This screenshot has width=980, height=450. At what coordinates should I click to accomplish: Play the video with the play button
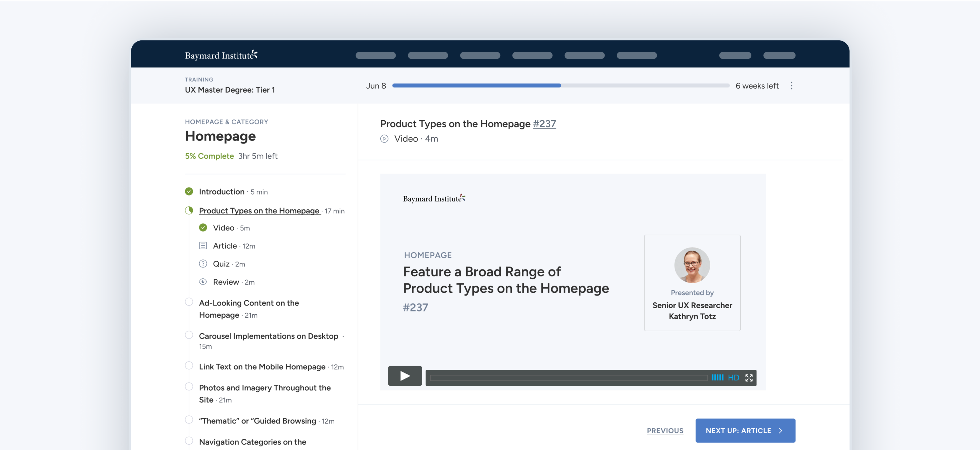coord(405,376)
